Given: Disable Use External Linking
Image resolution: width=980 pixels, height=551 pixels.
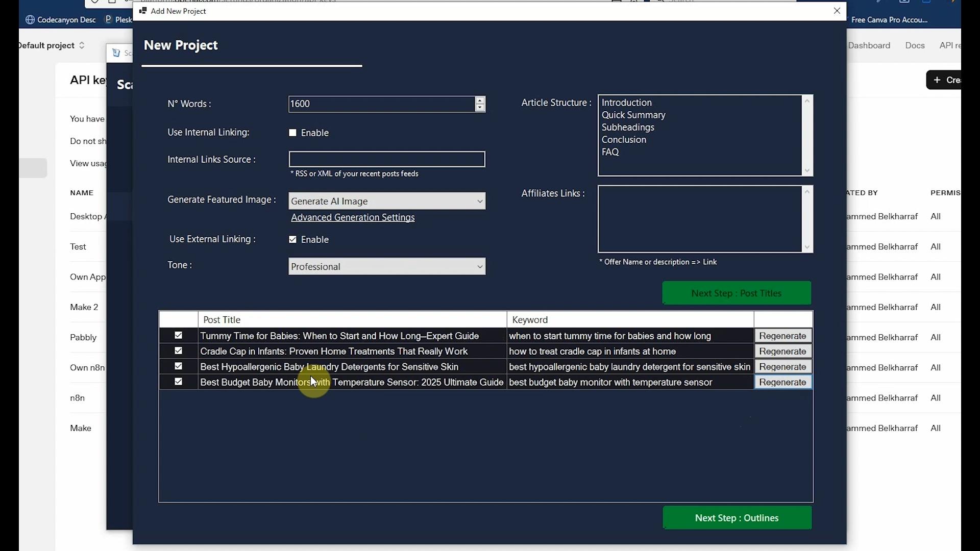Looking at the screenshot, I should click(x=292, y=239).
